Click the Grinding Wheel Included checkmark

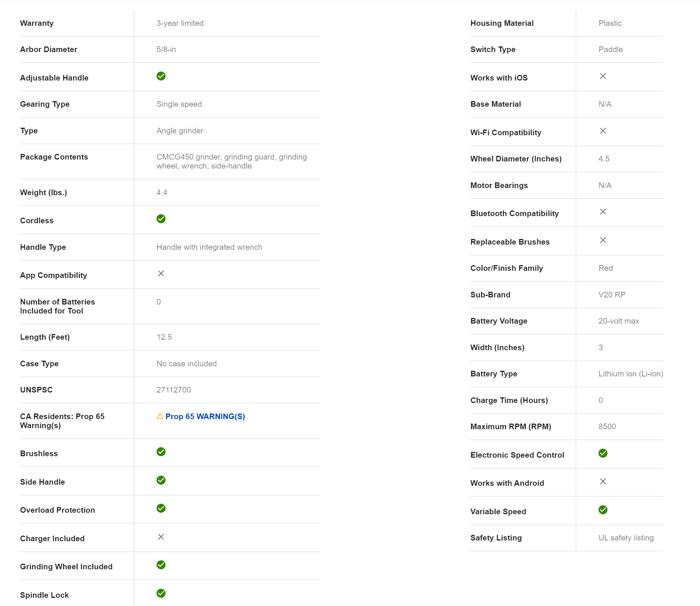click(x=161, y=565)
